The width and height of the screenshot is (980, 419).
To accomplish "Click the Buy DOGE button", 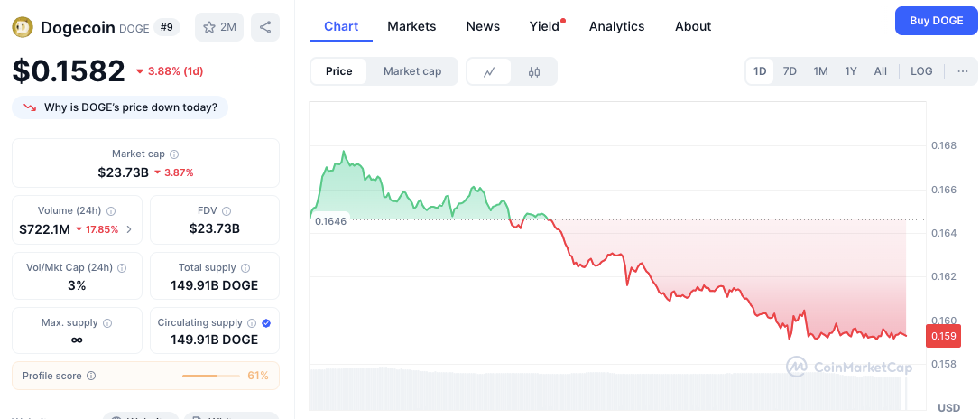I will [x=937, y=21].
